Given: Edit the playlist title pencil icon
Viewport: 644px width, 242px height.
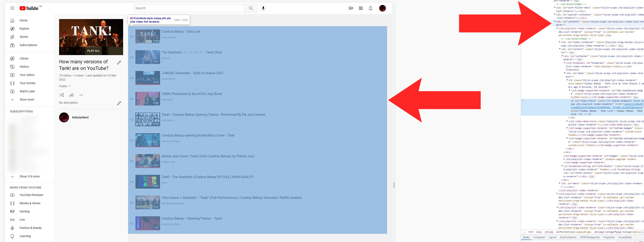Looking at the screenshot, I should tap(119, 62).
